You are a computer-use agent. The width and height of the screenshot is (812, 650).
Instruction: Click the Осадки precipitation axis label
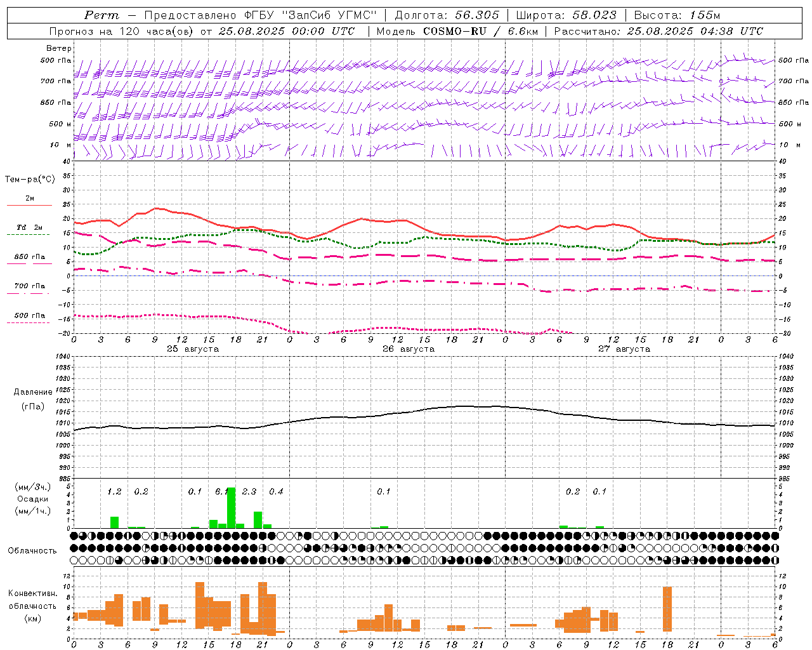[32, 499]
